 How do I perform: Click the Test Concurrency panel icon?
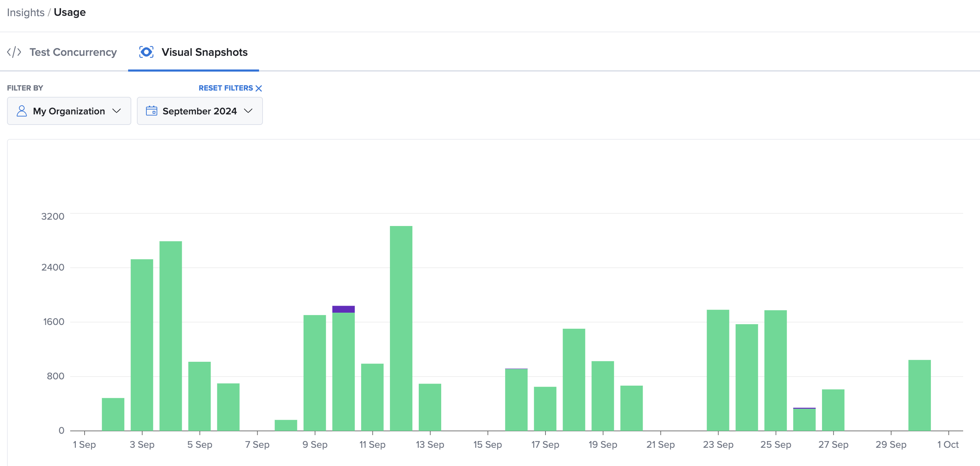click(14, 52)
